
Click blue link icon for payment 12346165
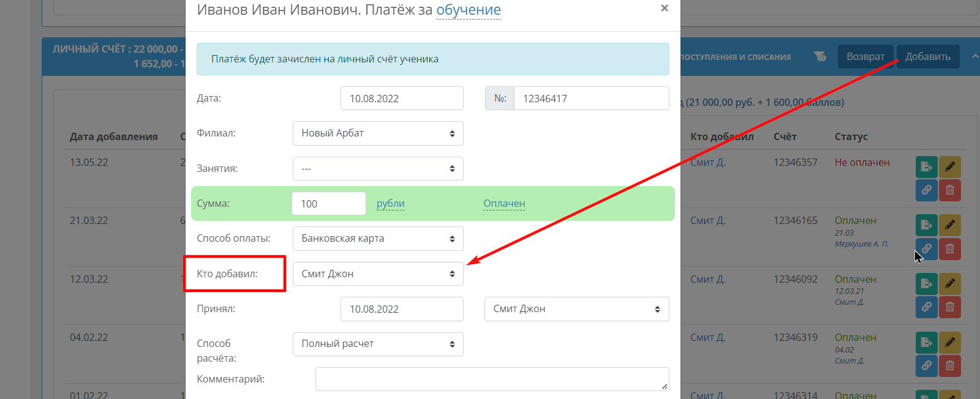pos(927,248)
